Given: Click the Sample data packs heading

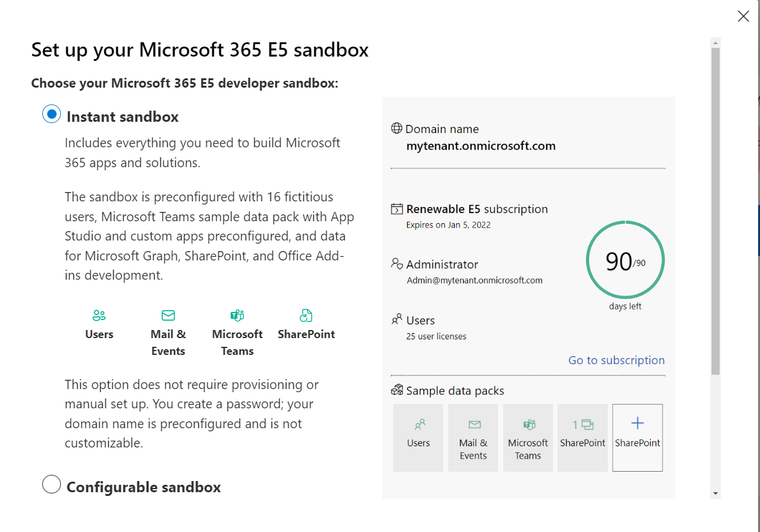Looking at the screenshot, I should pos(455,391).
